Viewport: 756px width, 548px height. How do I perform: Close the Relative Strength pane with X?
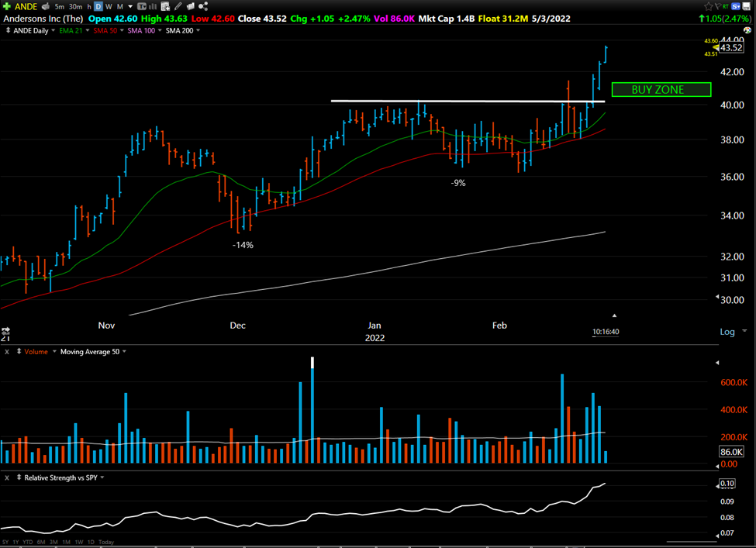7,478
